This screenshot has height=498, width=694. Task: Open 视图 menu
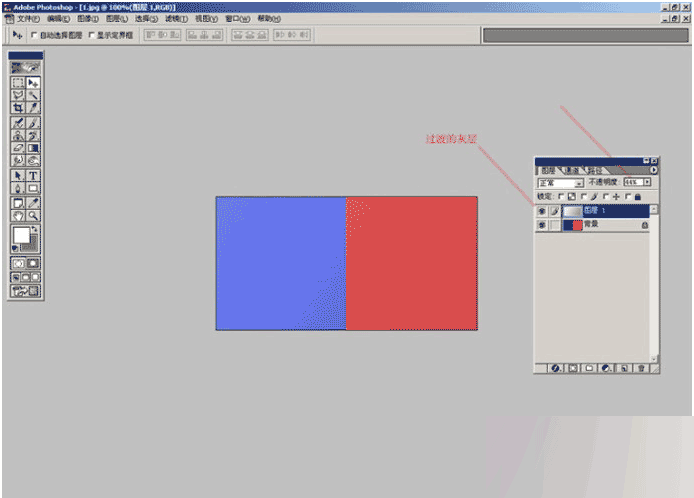click(x=207, y=19)
